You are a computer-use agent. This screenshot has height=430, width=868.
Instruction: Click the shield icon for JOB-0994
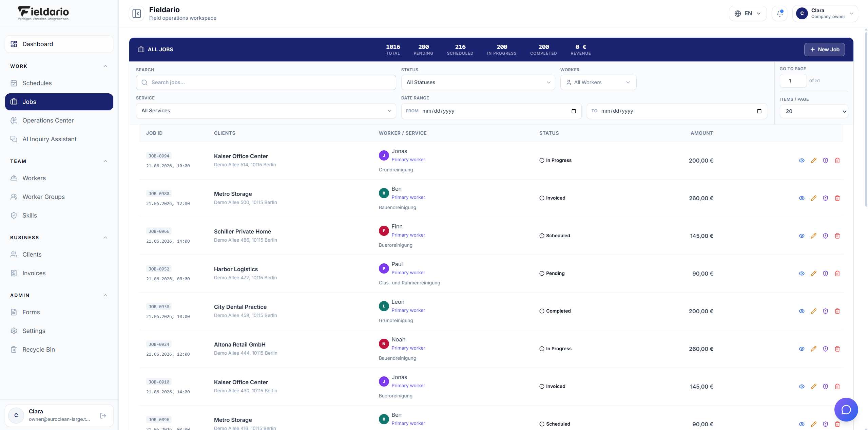(x=825, y=161)
